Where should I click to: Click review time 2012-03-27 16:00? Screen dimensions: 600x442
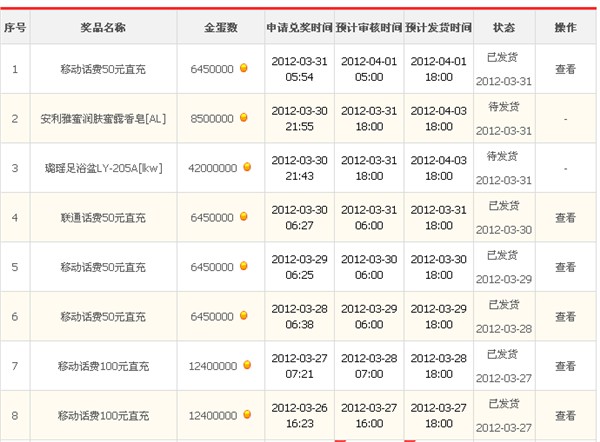click(369, 416)
